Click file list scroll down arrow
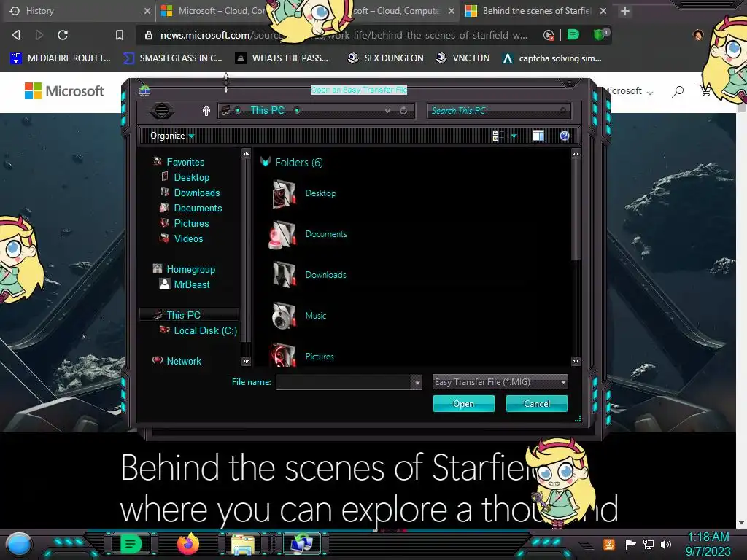 pos(576,362)
